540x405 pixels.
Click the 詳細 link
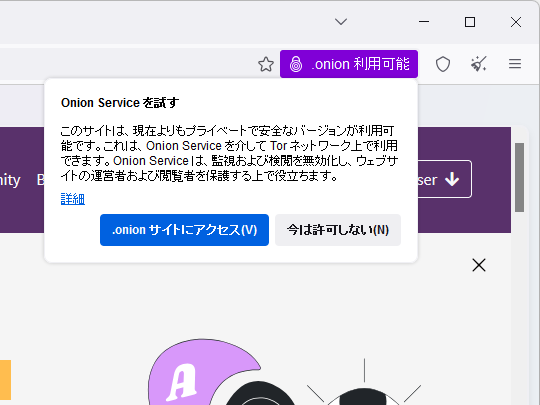tap(73, 199)
